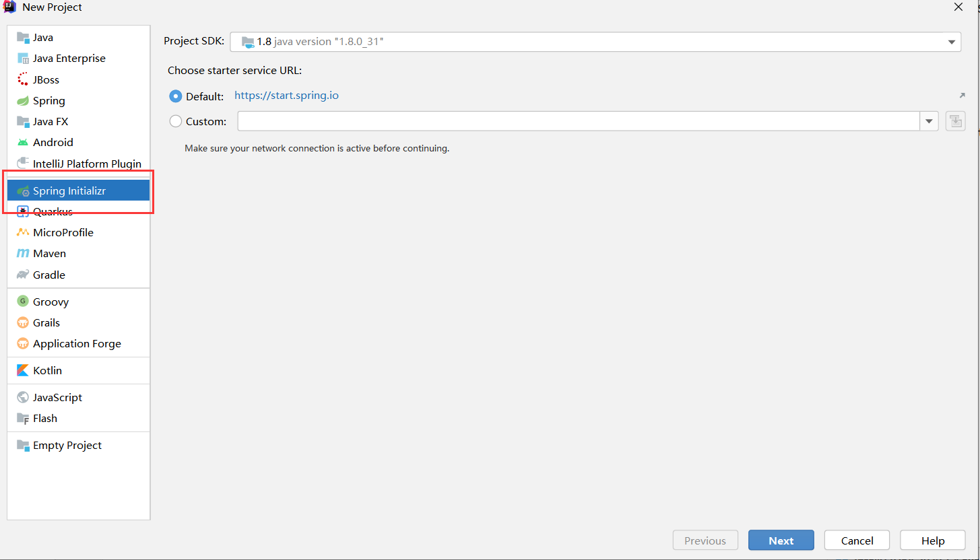Click the Flash folder icon
Image resolution: width=980 pixels, height=560 pixels.
(23, 419)
